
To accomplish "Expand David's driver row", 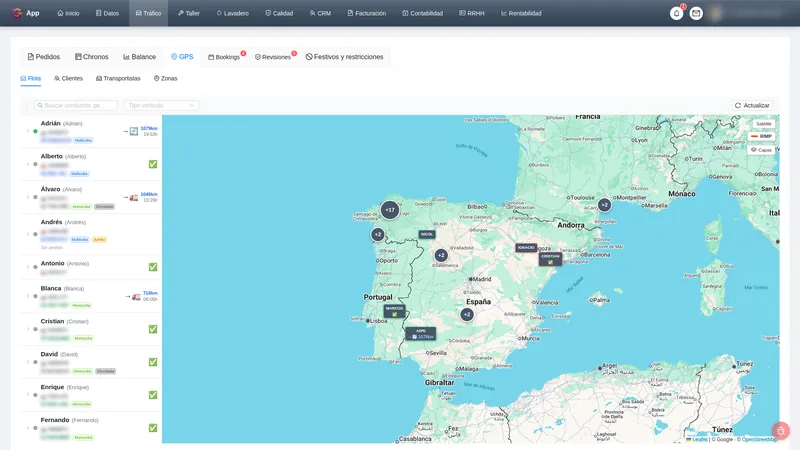I will (28, 362).
